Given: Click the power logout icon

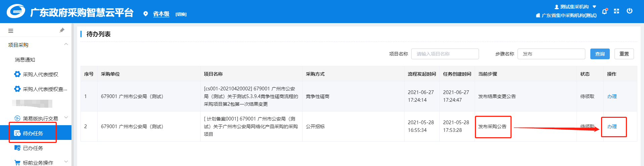Looking at the screenshot, I should (630, 11).
